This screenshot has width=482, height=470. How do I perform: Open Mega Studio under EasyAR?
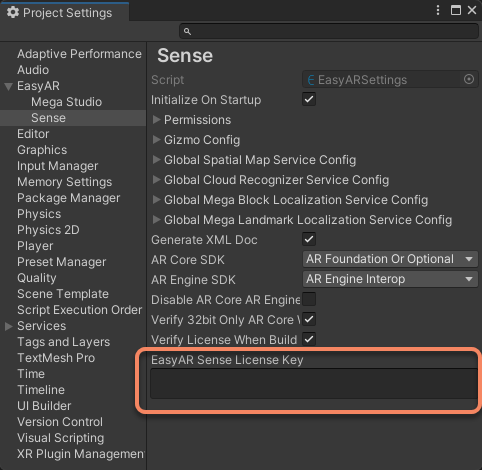point(66,102)
